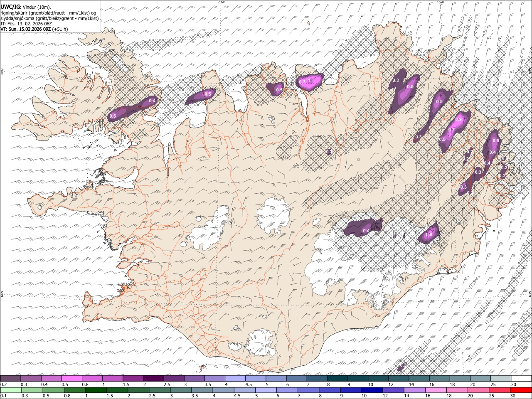532x399 pixels.
Task: Click upper legend swatch between 2.5 and 3
Action: click(174, 378)
